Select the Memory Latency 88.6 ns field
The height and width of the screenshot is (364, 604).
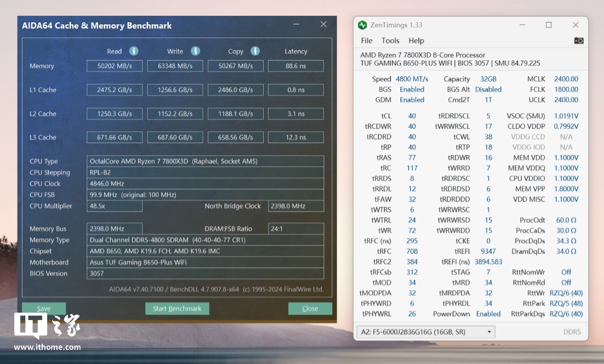tap(296, 66)
